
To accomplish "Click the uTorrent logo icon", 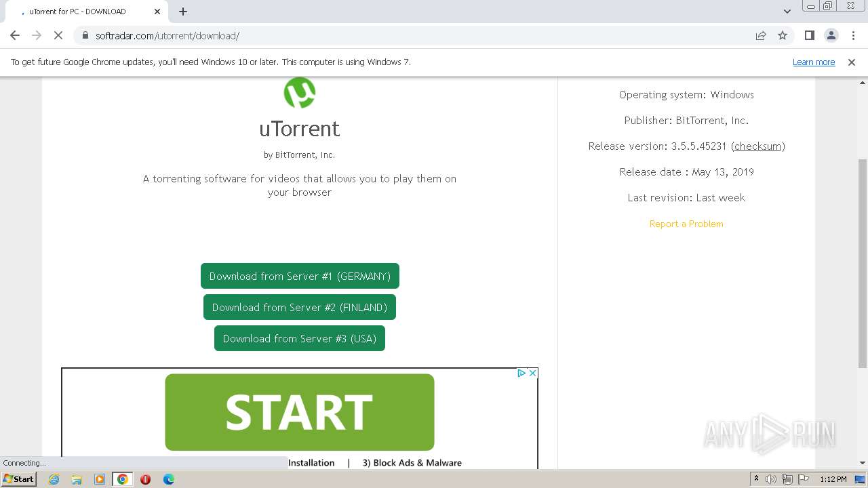I will (300, 93).
